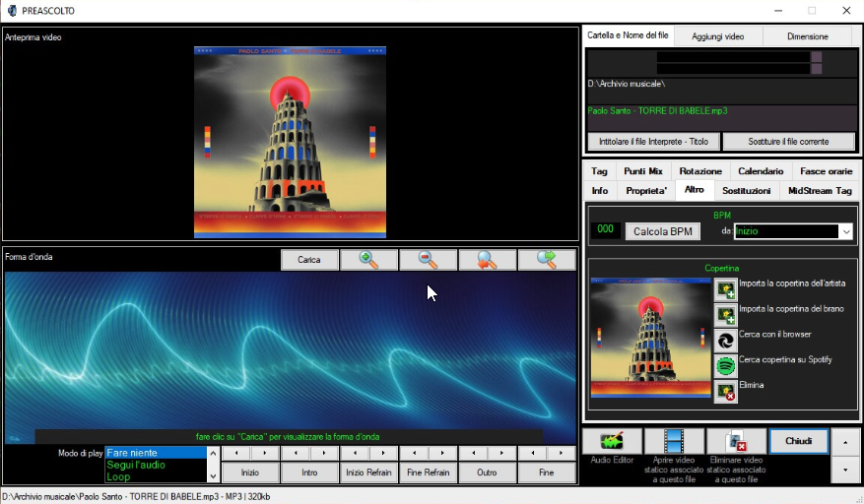This screenshot has width=864, height=504.
Task: Open the static video associated with file
Action: [x=674, y=441]
